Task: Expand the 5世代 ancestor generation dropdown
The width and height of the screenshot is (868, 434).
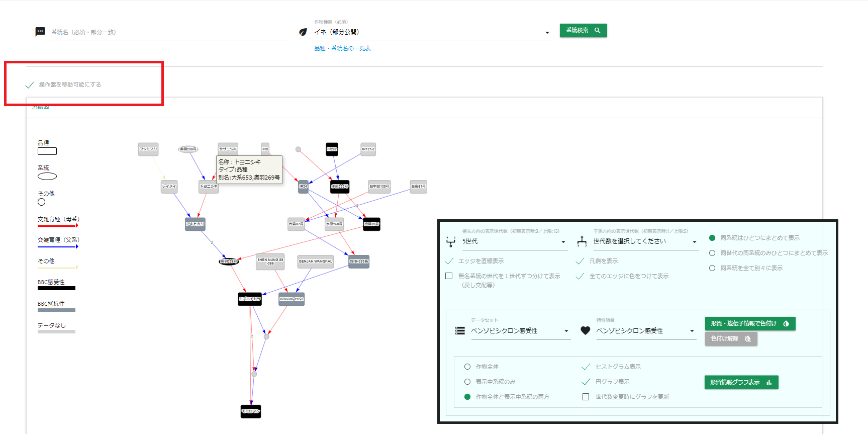Action: pyautogui.click(x=514, y=242)
